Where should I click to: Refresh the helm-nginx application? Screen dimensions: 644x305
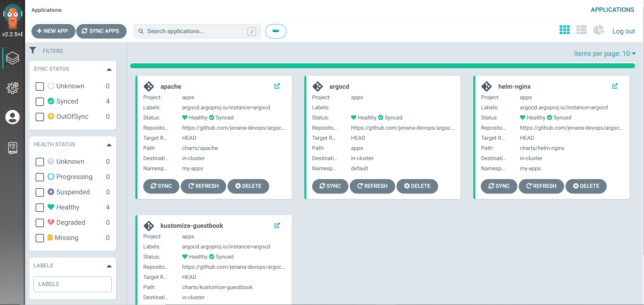tap(541, 186)
